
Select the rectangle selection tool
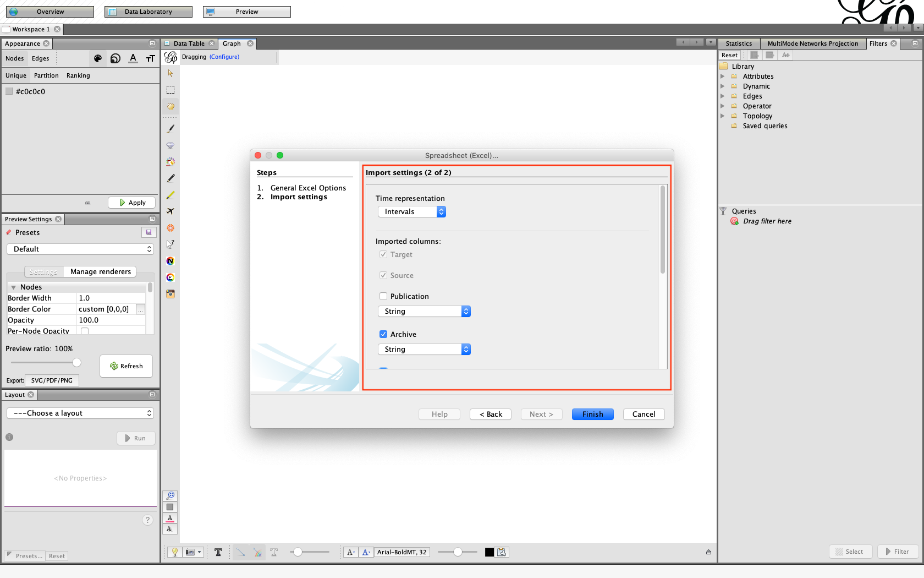click(x=170, y=90)
